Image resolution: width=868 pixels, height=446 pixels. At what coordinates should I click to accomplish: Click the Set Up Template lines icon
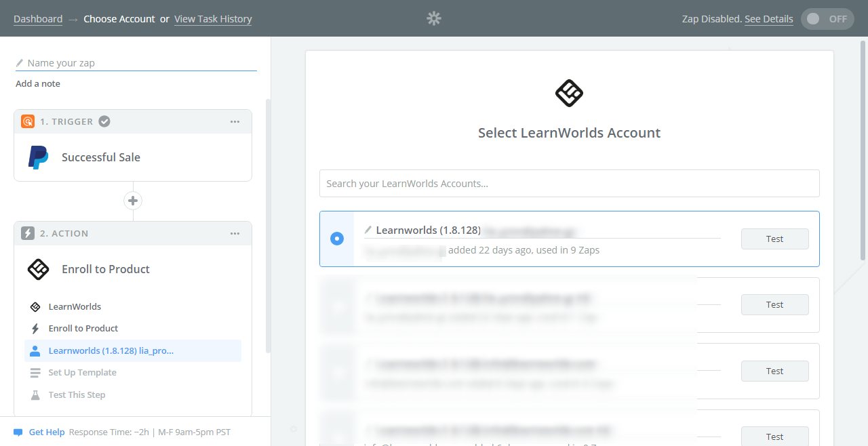35,373
